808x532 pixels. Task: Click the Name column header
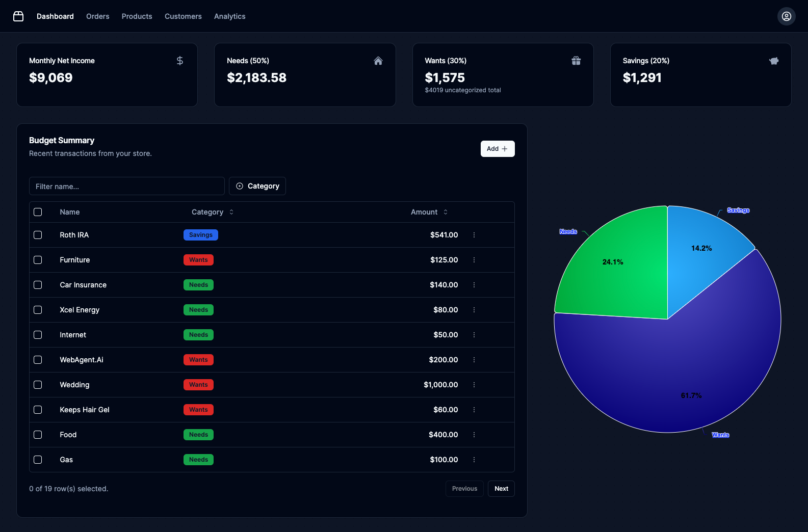click(70, 212)
